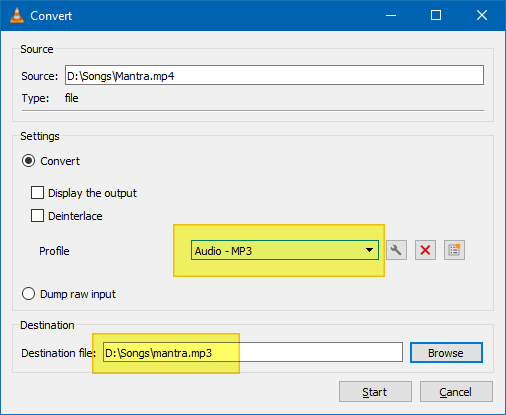Screen dimensions: 506x415
Task: Click the Profile label
Action: coord(54,251)
